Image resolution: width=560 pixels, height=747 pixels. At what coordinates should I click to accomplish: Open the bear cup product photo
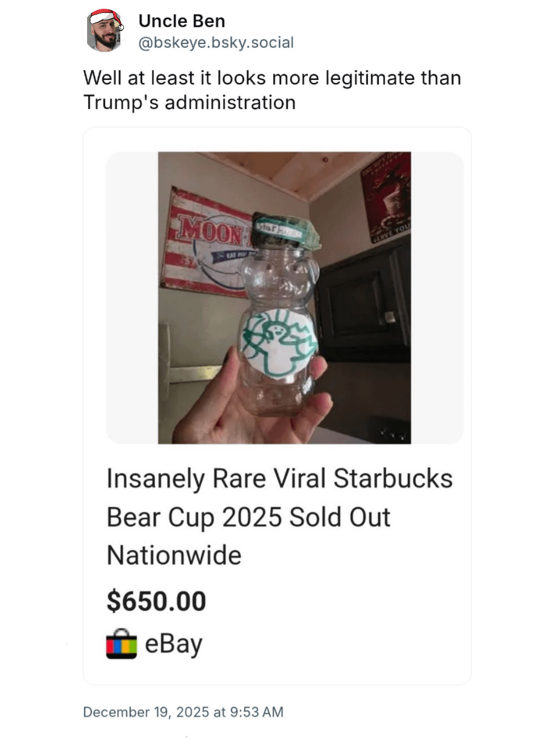coord(284,297)
